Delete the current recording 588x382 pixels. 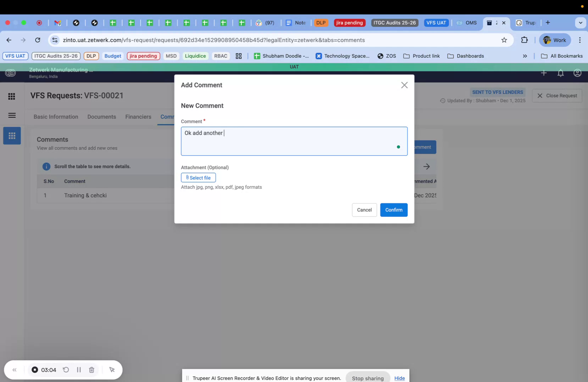coord(91,370)
